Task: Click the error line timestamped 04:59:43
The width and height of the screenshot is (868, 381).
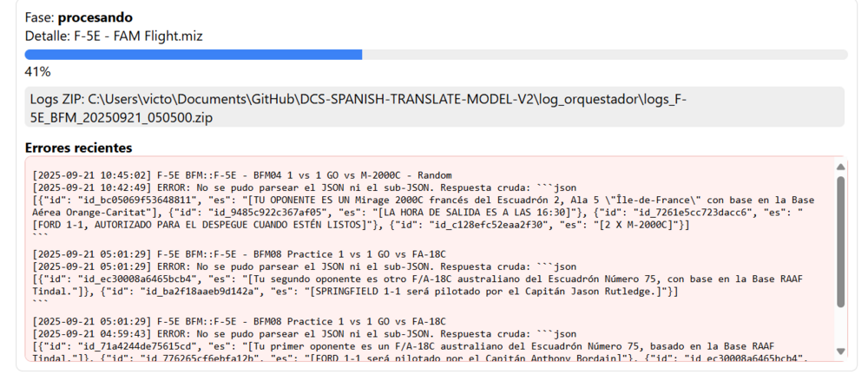Action: 305,333
